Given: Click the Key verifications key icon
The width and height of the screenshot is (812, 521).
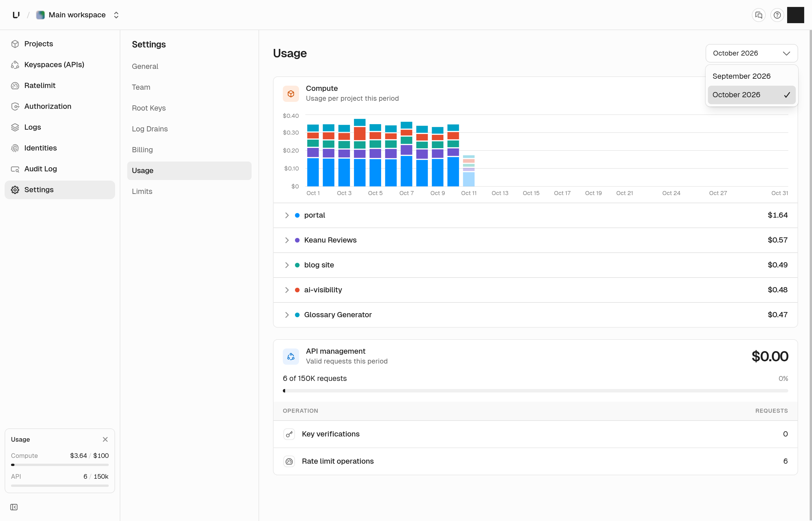Looking at the screenshot, I should point(289,434).
